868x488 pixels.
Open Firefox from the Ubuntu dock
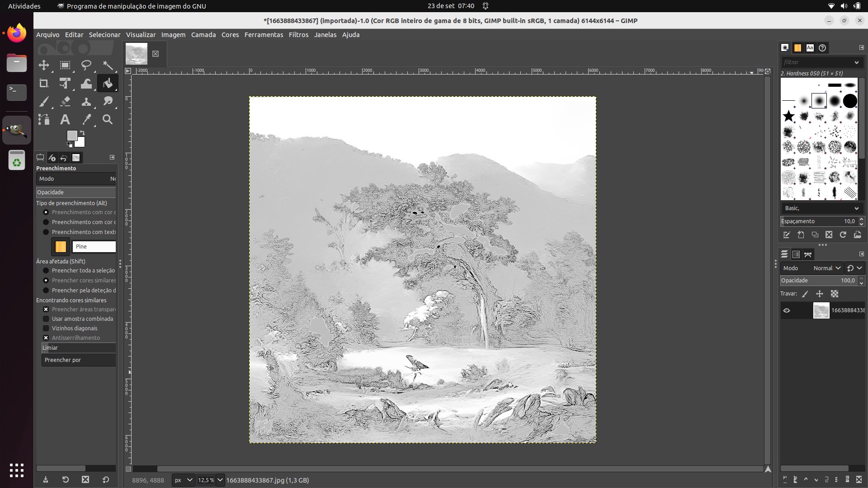(x=17, y=33)
